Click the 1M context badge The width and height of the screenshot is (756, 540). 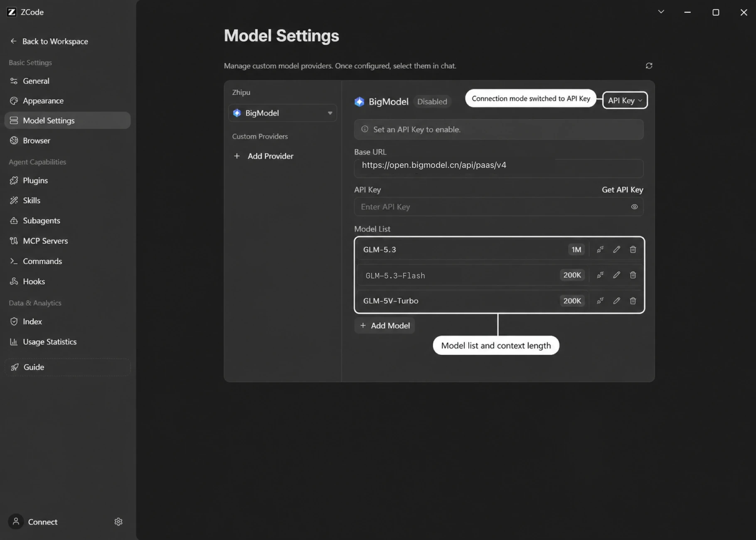576,249
